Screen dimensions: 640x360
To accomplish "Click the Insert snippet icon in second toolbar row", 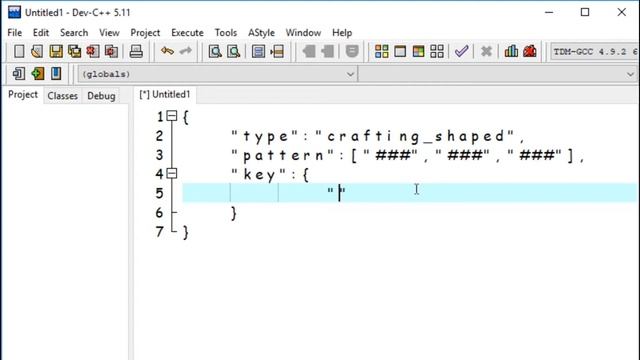I will [x=18, y=73].
